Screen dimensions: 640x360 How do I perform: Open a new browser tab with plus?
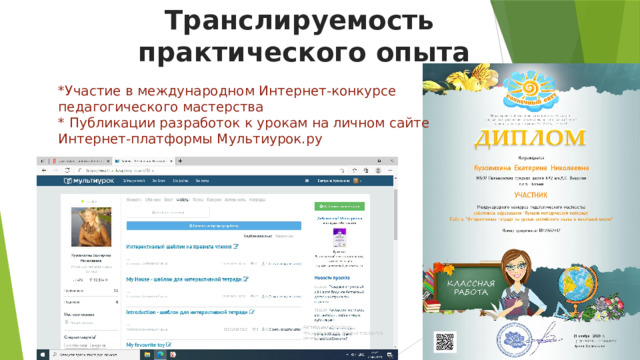tap(180, 161)
